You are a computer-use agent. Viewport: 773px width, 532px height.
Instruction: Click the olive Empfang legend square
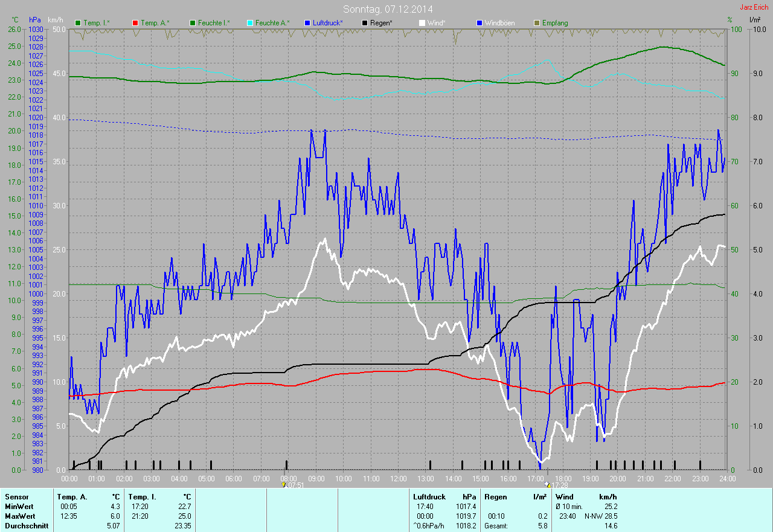[x=537, y=23]
